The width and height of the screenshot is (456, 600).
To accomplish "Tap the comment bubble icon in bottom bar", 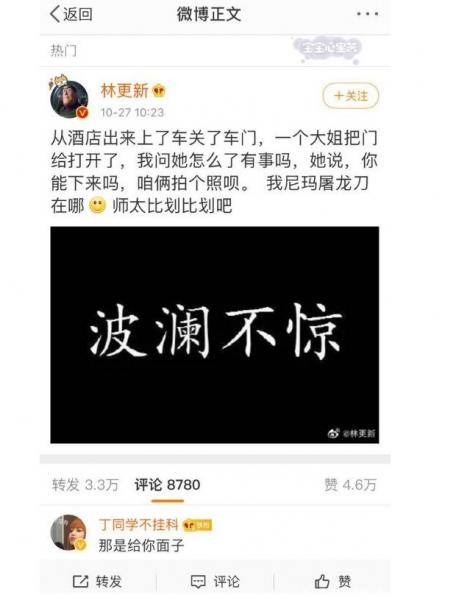I will pos(198,581).
